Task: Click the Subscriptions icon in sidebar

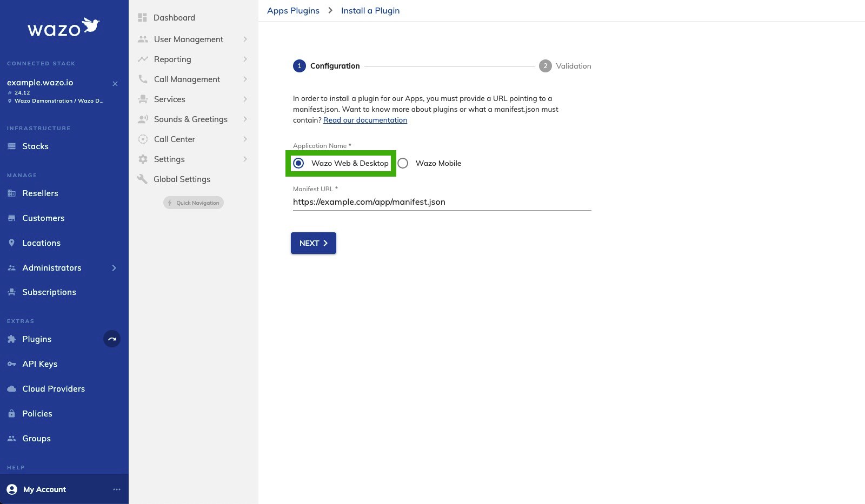Action: [11, 292]
